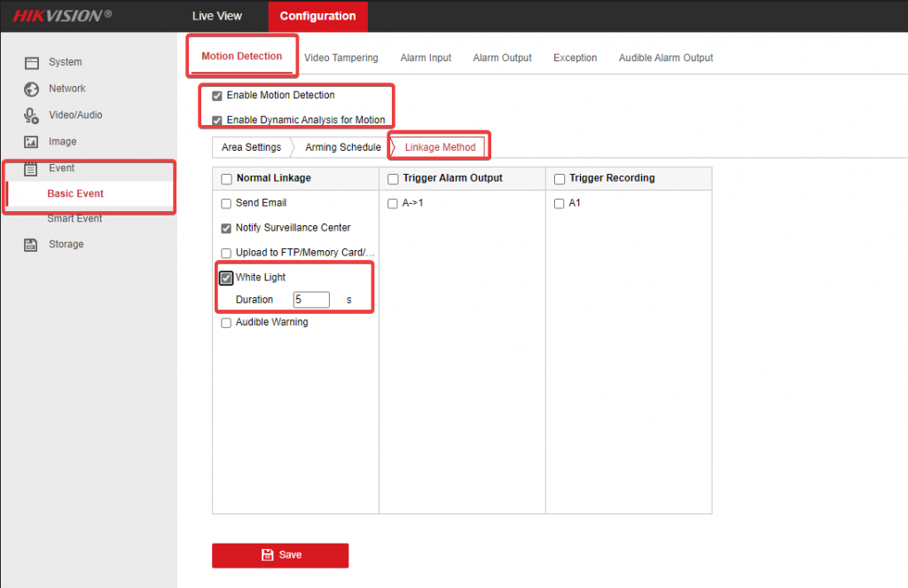The image size is (908, 588).
Task: Click the Storage floppy disk icon
Action: 32,245
